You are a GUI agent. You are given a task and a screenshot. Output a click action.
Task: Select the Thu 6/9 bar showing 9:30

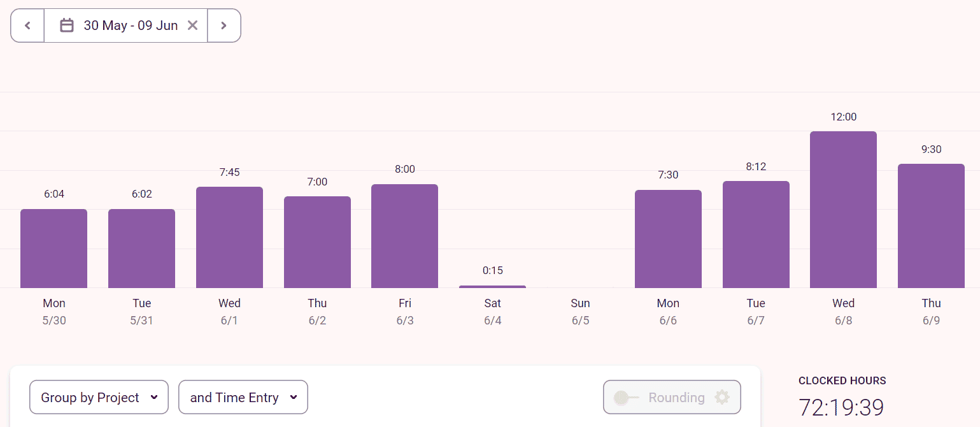931,226
